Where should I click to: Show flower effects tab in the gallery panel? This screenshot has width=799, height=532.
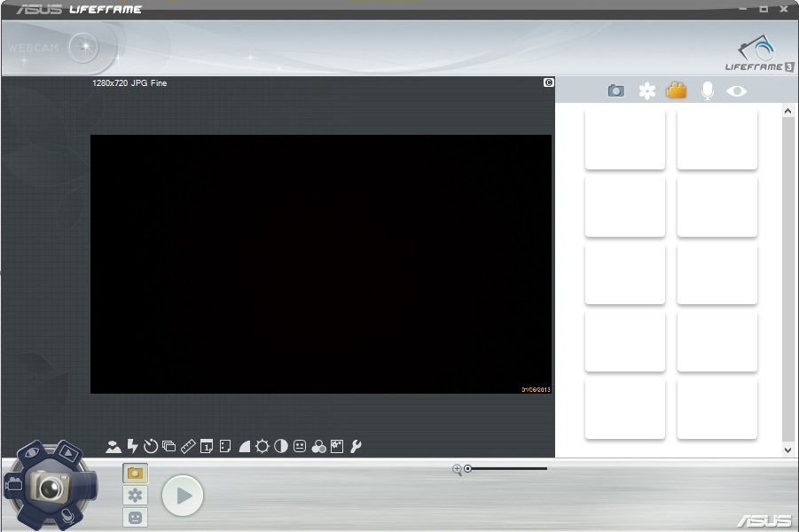(646, 90)
